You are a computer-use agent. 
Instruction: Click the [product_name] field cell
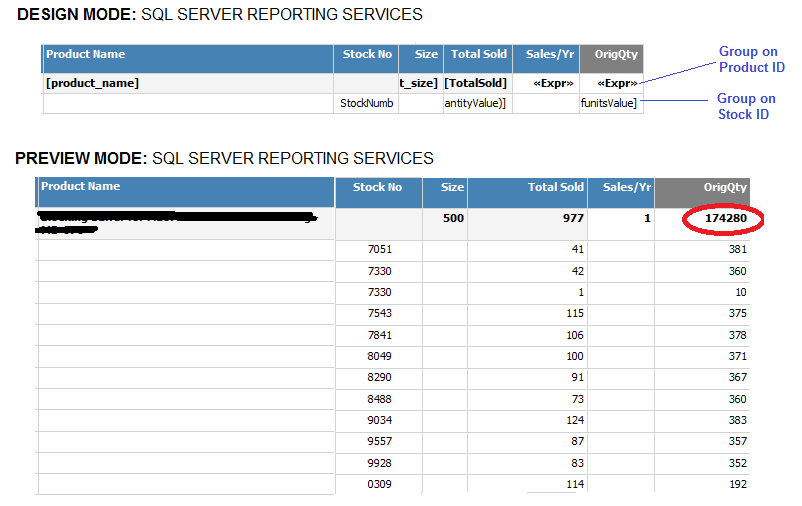point(188,83)
